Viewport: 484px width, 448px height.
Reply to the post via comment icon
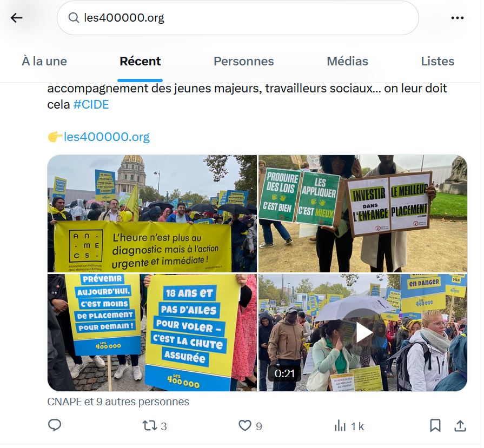[x=55, y=425]
